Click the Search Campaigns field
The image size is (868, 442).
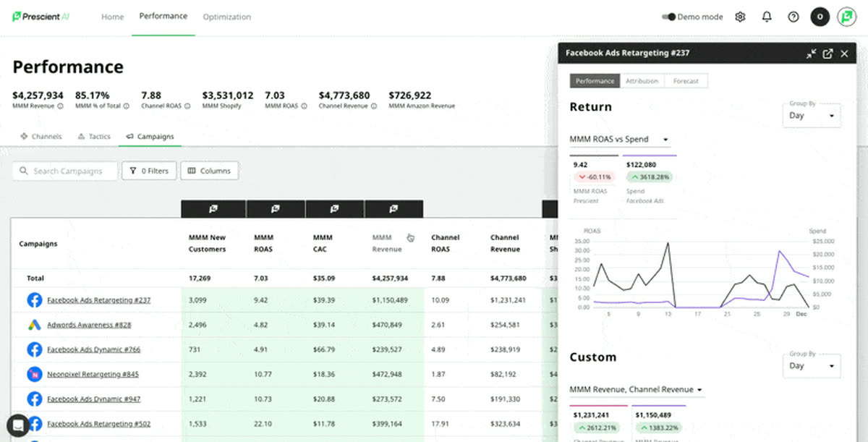coord(65,171)
